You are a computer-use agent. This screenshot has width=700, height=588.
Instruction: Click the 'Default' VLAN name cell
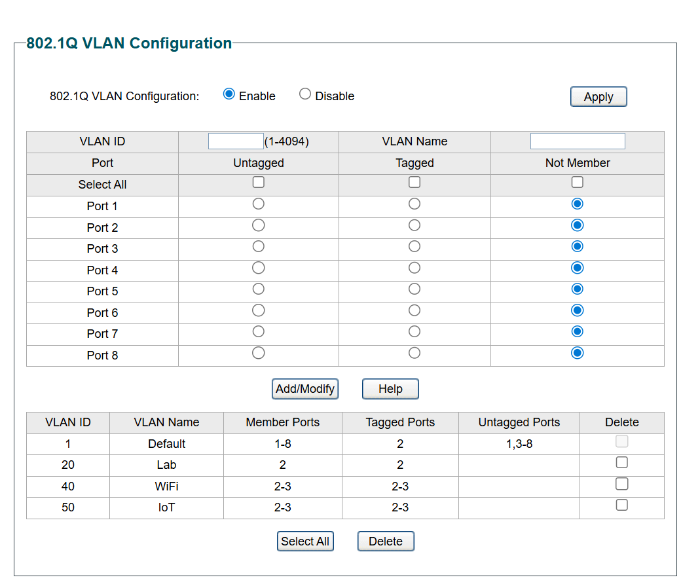click(x=166, y=444)
